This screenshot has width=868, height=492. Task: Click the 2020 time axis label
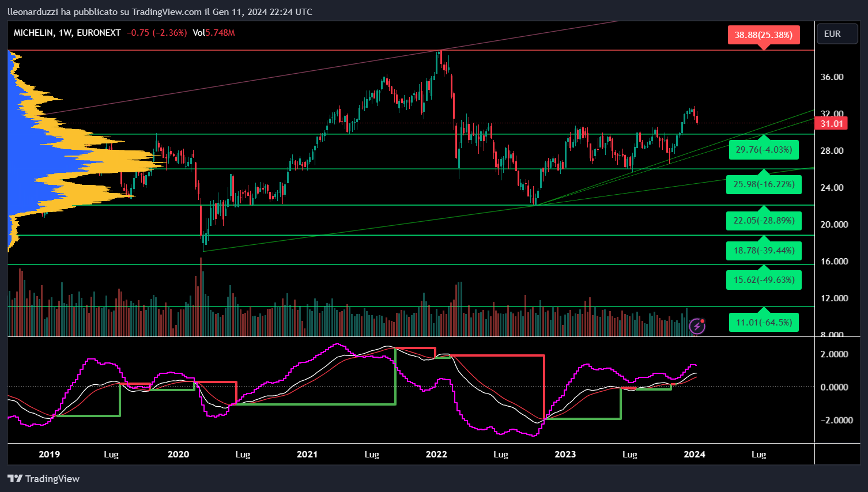[x=178, y=455]
